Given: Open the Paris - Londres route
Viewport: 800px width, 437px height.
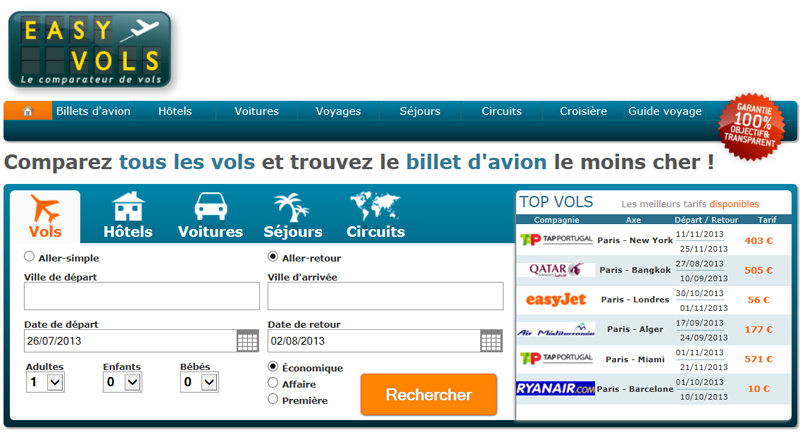Looking at the screenshot, I should coord(635,299).
